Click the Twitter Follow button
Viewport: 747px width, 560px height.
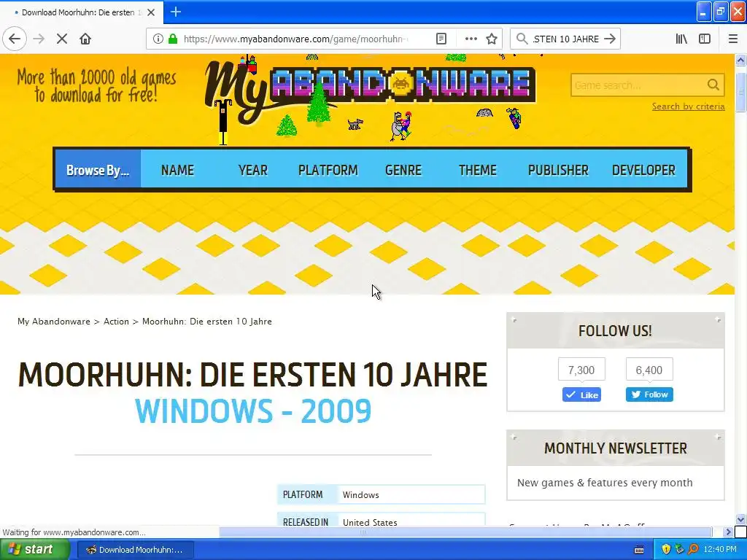tap(649, 394)
